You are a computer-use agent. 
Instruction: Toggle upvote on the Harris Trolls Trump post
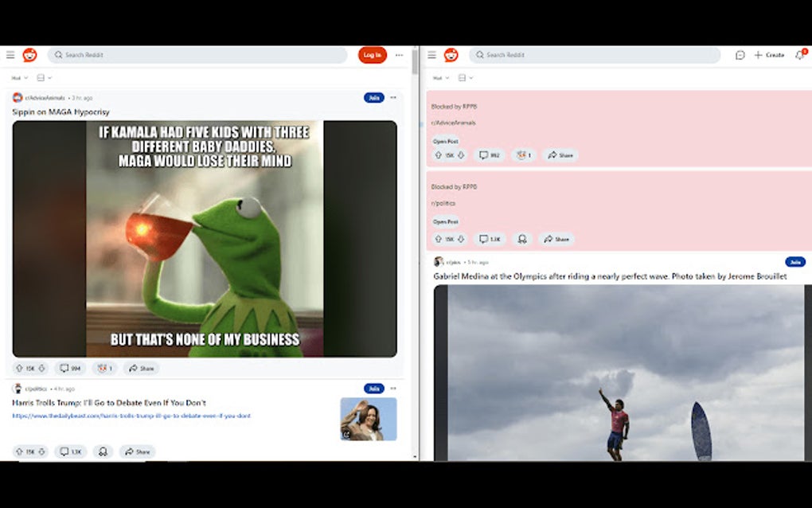tap(18, 451)
